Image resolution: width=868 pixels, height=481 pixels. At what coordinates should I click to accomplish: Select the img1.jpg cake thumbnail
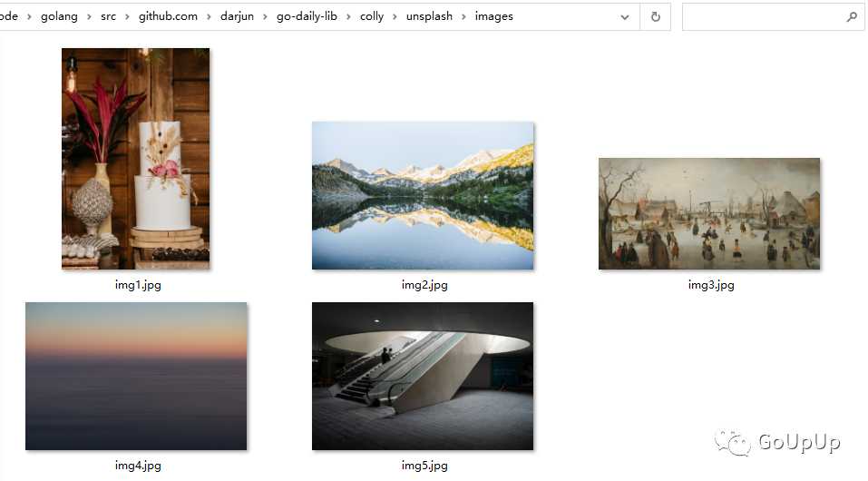click(x=135, y=159)
